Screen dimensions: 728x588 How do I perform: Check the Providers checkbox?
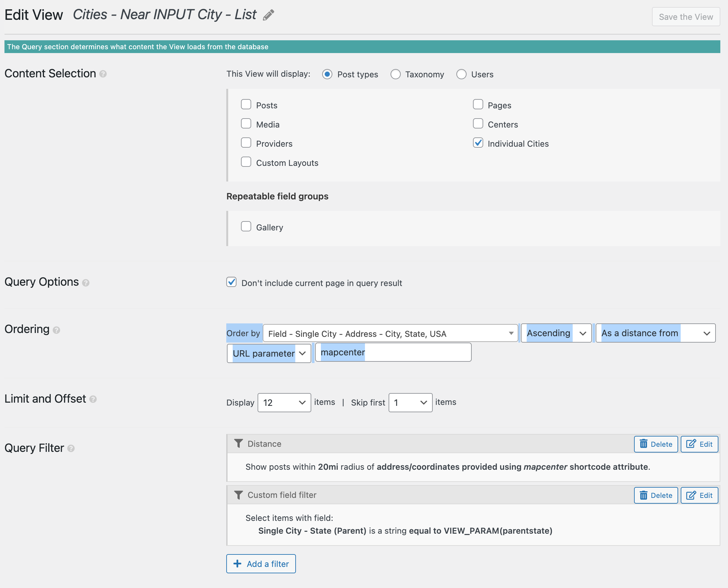coord(246,143)
